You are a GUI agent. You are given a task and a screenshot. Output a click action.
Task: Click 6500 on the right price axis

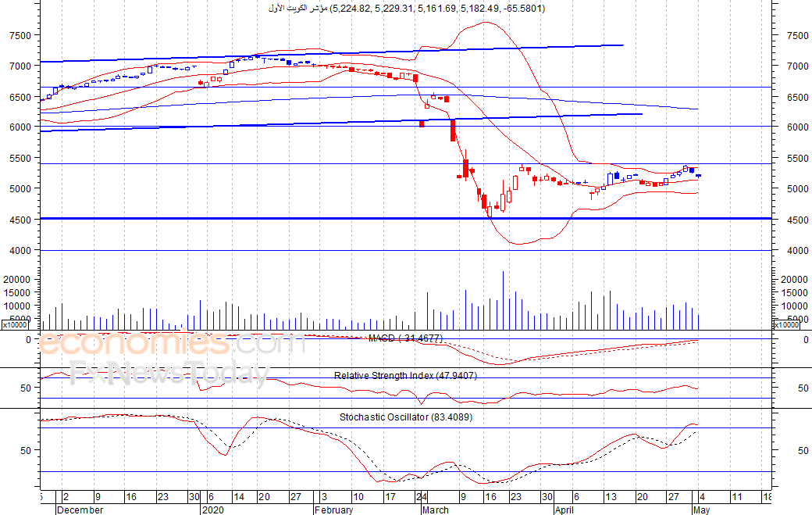tap(797, 98)
